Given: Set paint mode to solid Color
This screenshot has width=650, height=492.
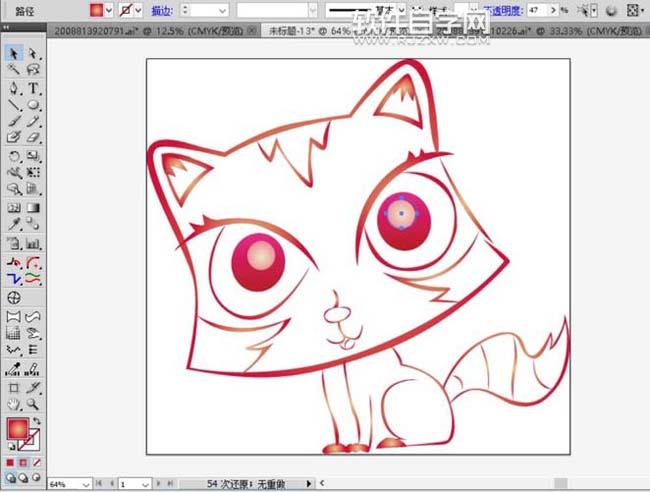Looking at the screenshot, I should click(10, 462).
